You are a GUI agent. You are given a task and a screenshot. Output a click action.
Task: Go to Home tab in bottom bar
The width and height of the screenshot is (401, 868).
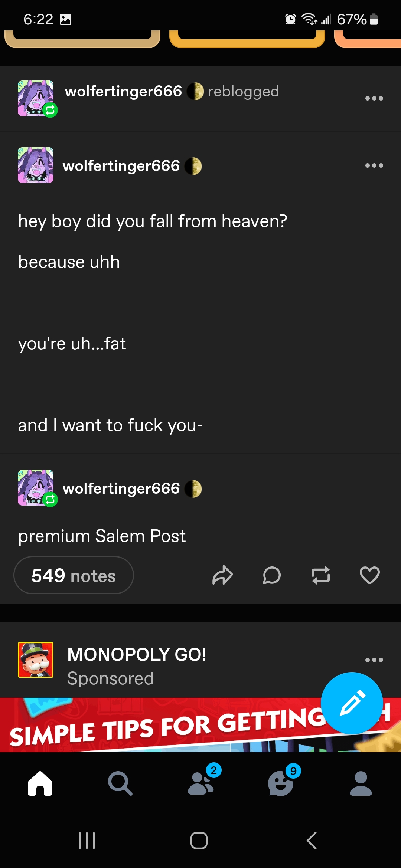pyautogui.click(x=40, y=783)
